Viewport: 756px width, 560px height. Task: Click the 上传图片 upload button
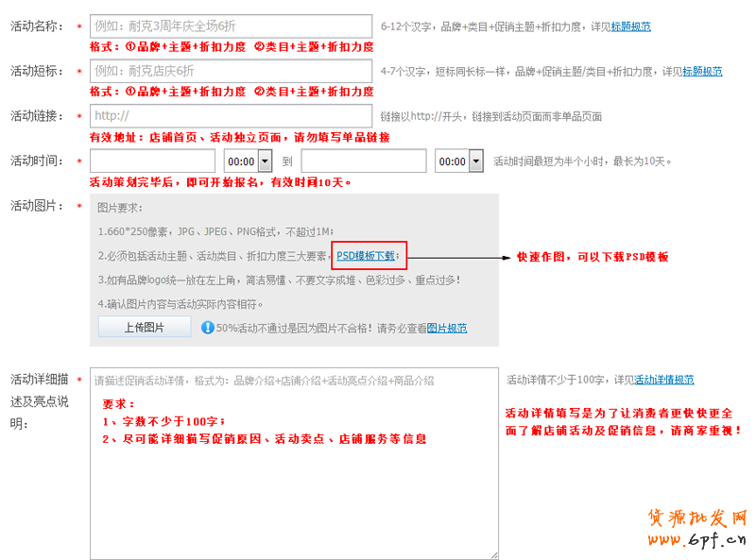(x=144, y=328)
